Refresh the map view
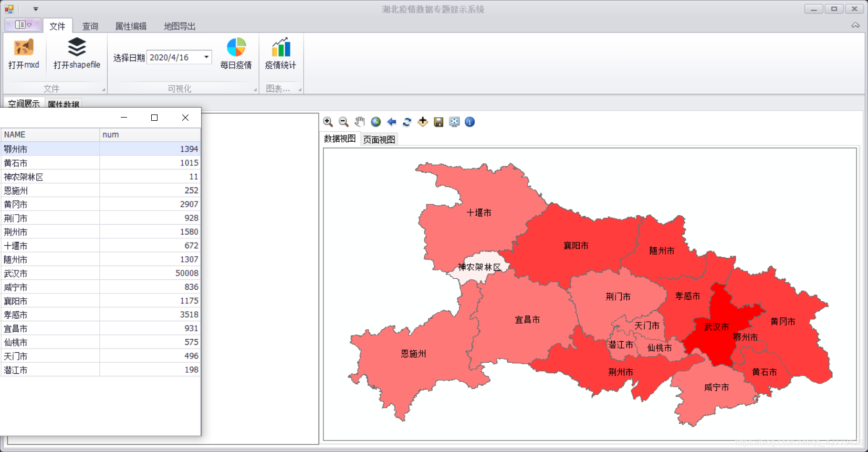Viewport: 868px width, 452px height. [x=407, y=122]
